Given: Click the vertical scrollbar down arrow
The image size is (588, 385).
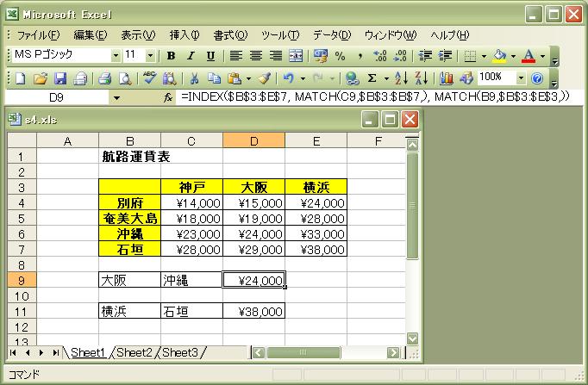Looking at the screenshot, I should click(x=412, y=339).
